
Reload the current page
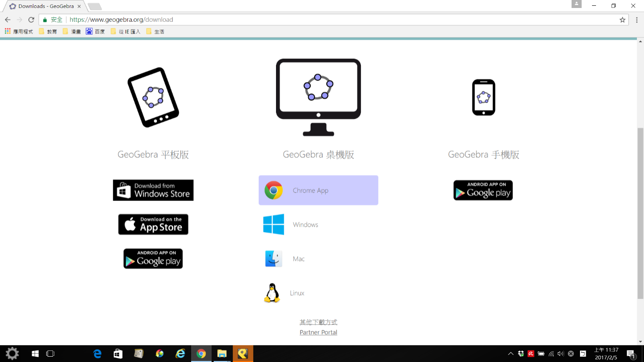pos(31,20)
